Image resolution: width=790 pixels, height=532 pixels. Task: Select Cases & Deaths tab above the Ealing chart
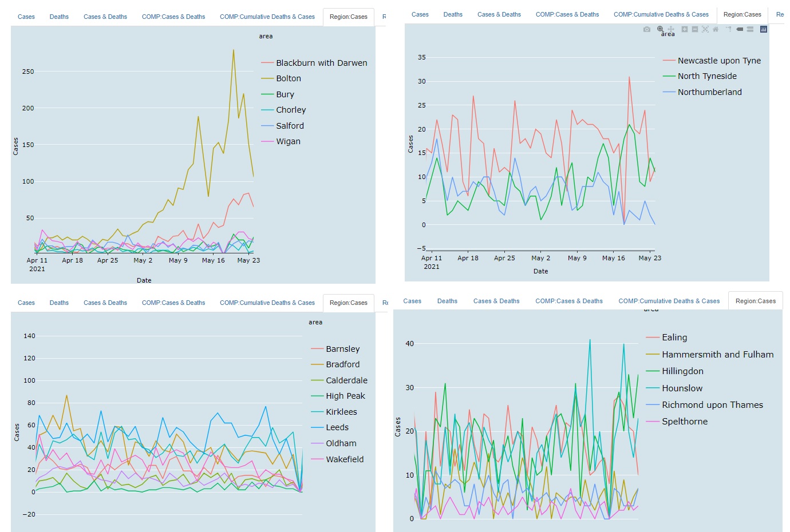(496, 301)
